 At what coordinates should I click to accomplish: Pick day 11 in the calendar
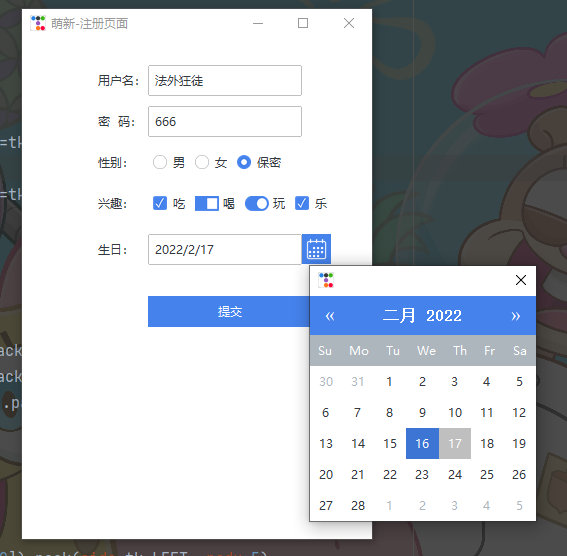(x=487, y=412)
